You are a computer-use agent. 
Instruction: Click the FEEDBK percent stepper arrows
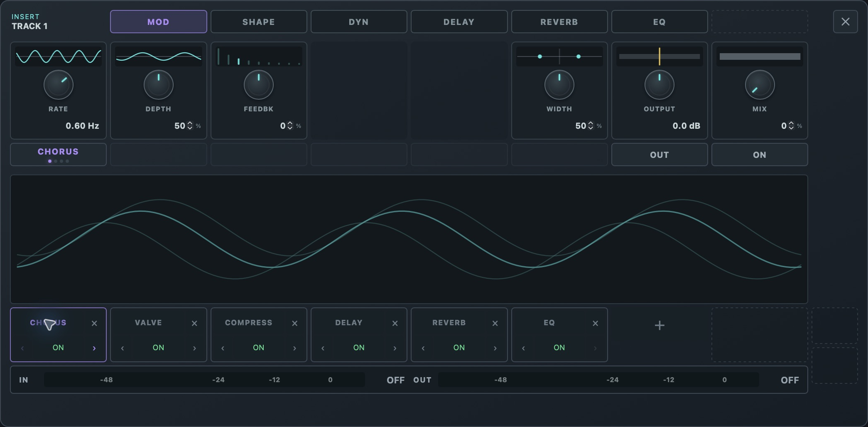coord(290,125)
